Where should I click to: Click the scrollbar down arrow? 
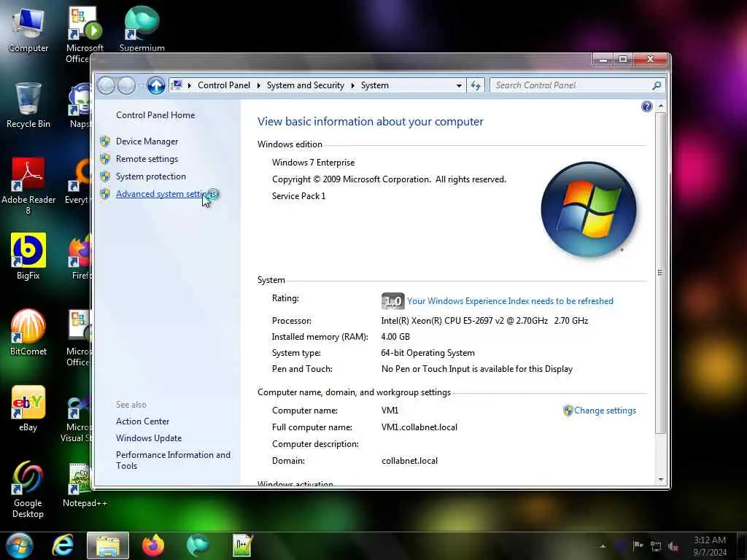[x=660, y=480]
